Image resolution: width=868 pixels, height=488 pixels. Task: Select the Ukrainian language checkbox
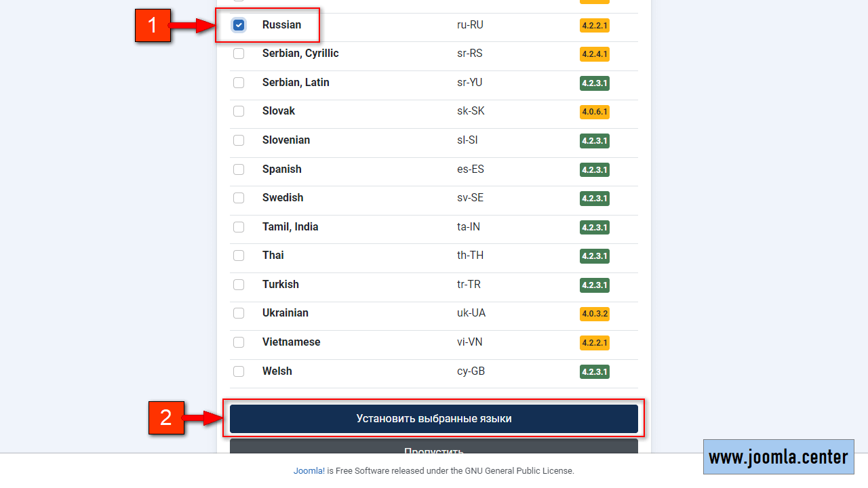coord(239,313)
